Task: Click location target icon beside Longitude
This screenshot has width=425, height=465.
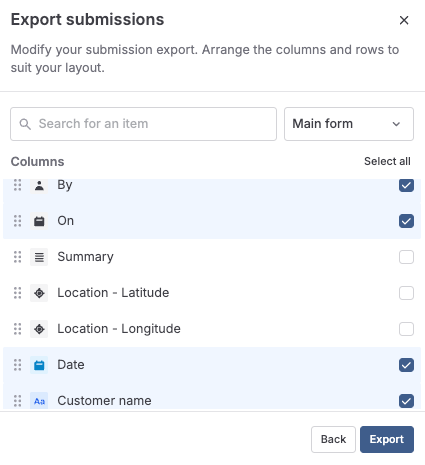Action: coord(39,329)
